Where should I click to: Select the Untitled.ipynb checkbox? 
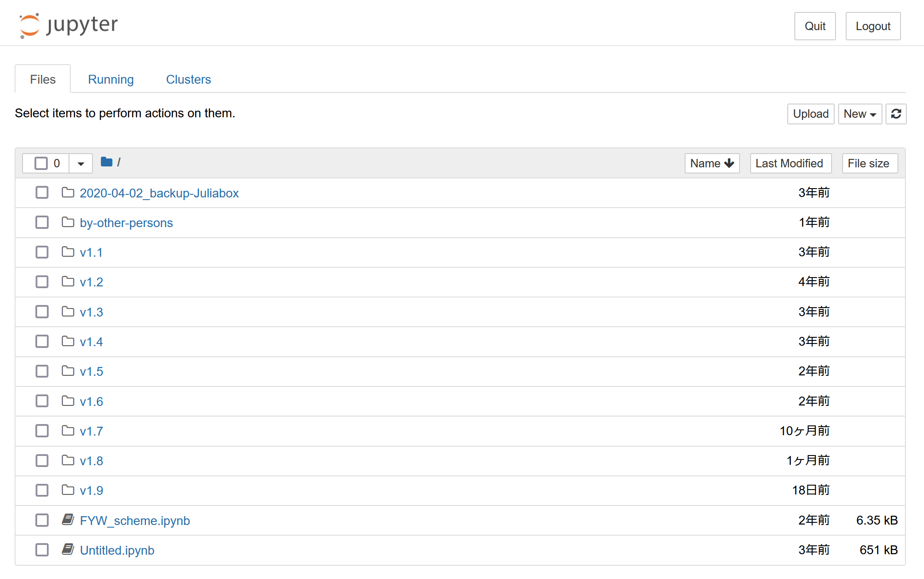click(42, 550)
